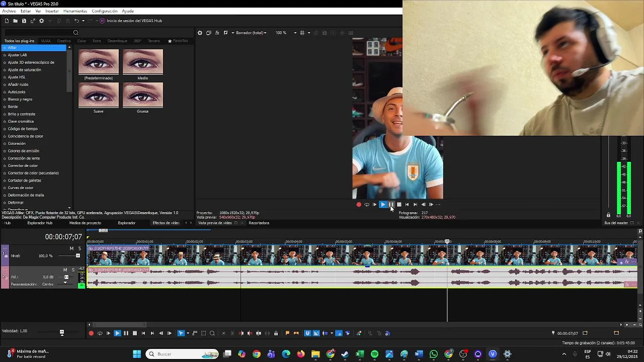Viewport: 644px width, 362px height.
Task: Mute audio track 2 with M button
Action: click(x=65, y=269)
